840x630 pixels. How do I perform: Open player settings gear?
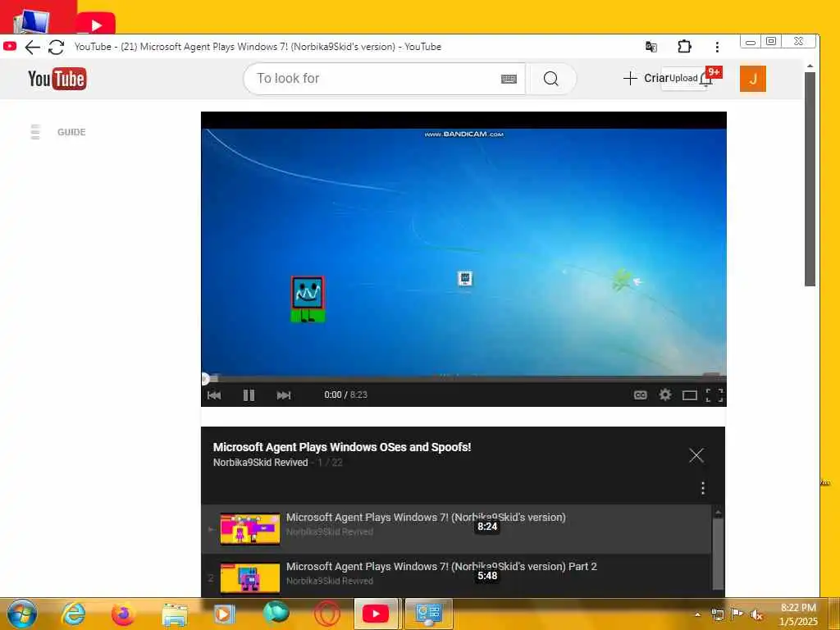(x=664, y=395)
